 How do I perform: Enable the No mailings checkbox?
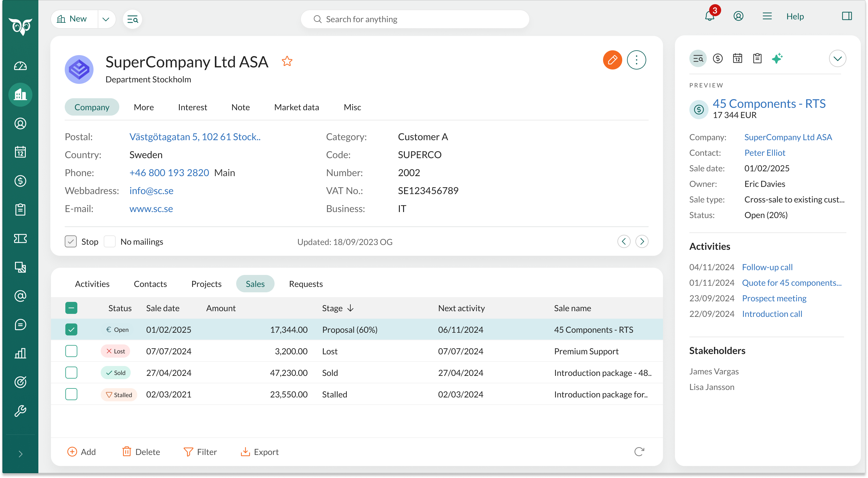[109, 241]
